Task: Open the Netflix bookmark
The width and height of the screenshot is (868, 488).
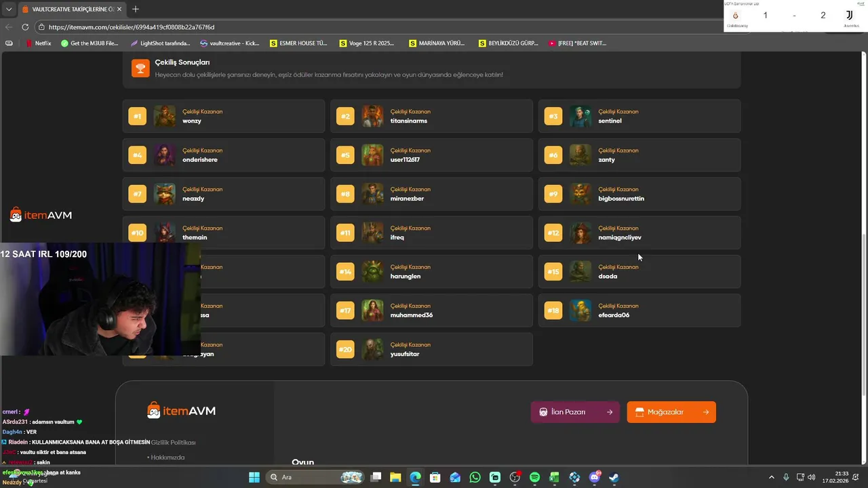Action: 39,43
